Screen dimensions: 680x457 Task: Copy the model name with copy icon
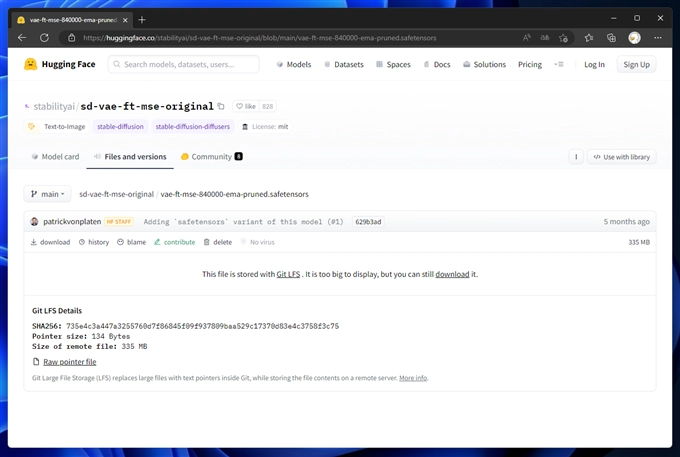[221, 106]
